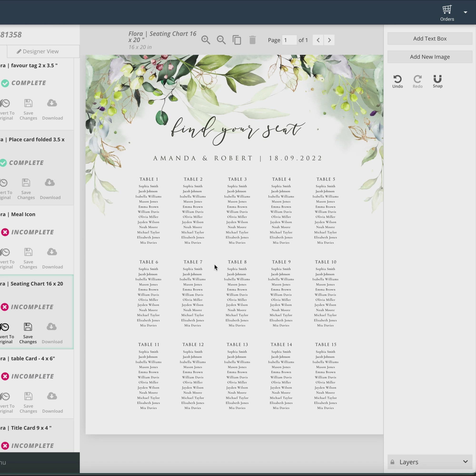Select the TABLE 5 heading on canvas

coord(326,179)
